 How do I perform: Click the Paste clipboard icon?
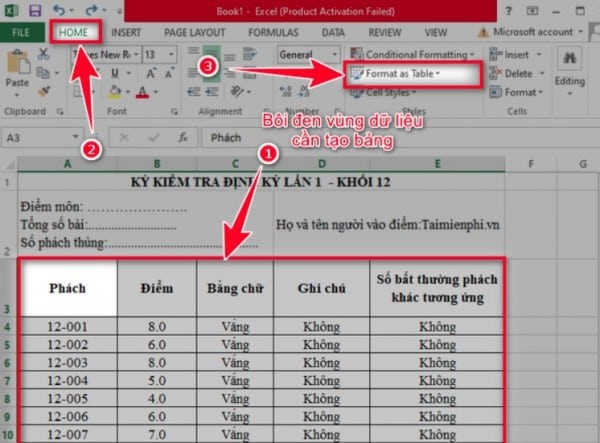click(18, 62)
